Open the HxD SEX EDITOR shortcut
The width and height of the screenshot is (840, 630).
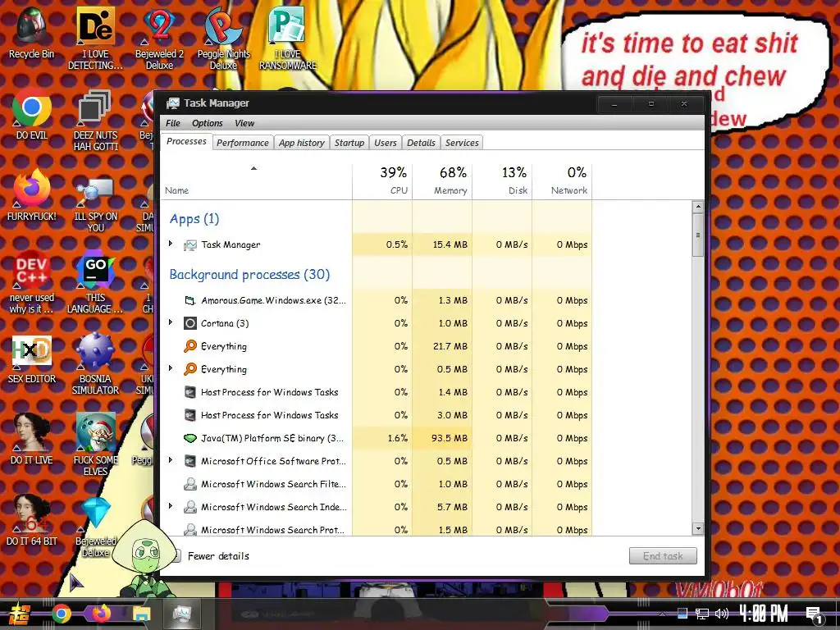coord(32,359)
